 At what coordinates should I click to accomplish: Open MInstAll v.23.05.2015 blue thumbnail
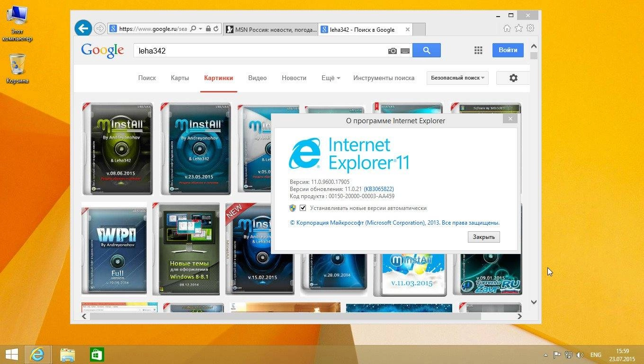pyautogui.click(x=196, y=148)
